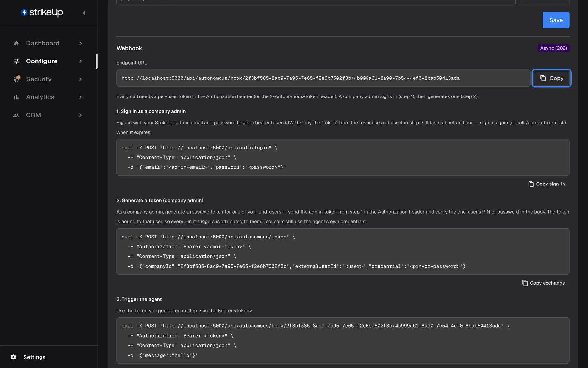Click the Configure sliders icon

[x=16, y=61]
